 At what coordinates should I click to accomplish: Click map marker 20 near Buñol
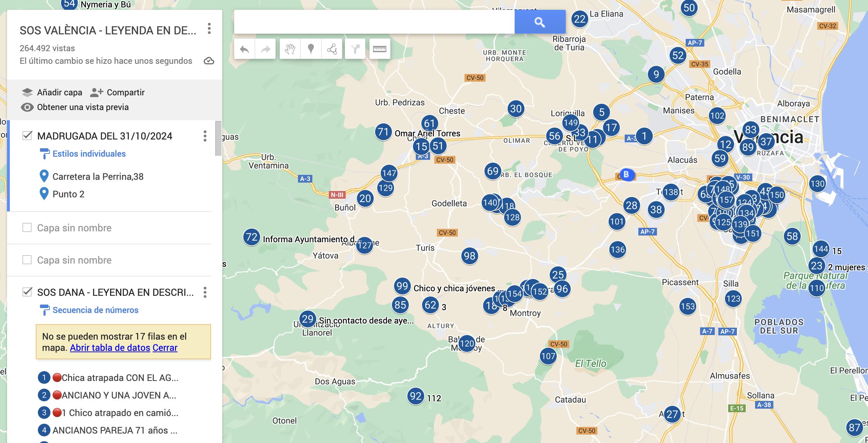[x=365, y=199]
